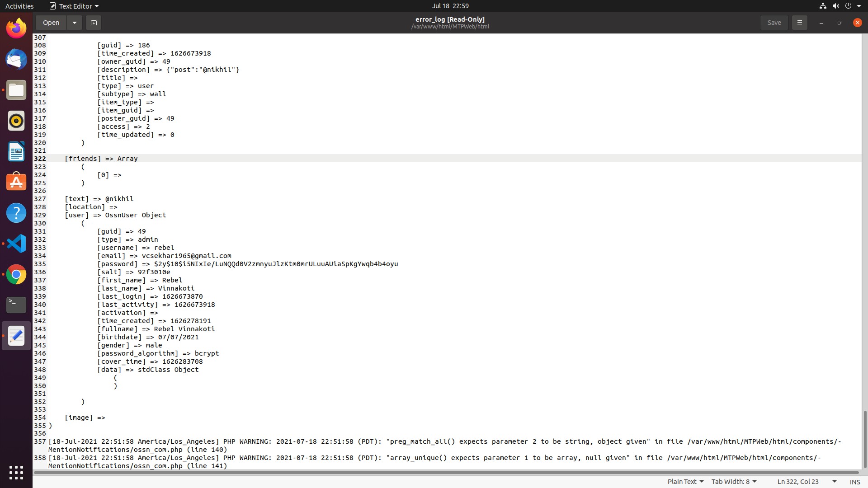Open Visual Studio Code from dock
This screenshot has height=488, width=868.
pyautogui.click(x=16, y=244)
